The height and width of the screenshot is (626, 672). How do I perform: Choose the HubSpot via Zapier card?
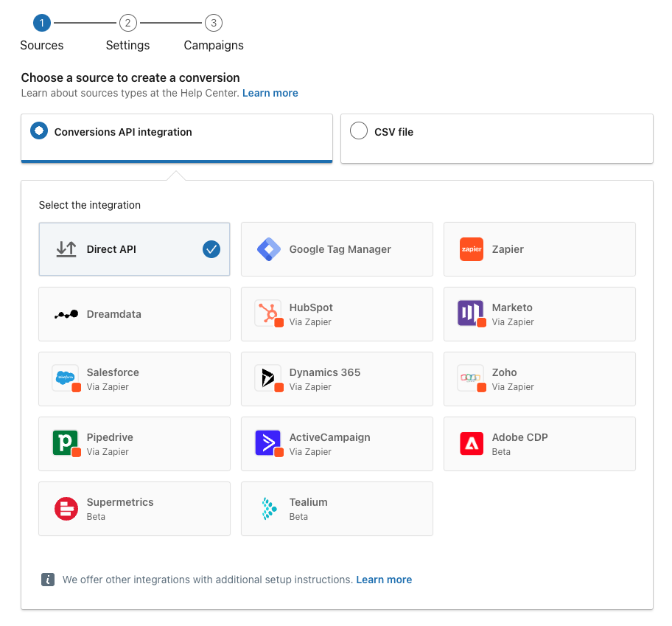[x=337, y=314]
